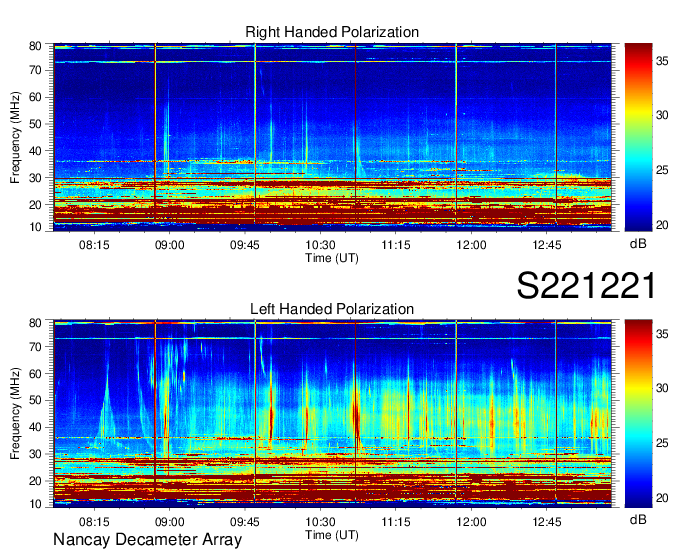Click 25 dB label on Right Handed colorbar
This screenshot has width=680, height=552.
[662, 170]
